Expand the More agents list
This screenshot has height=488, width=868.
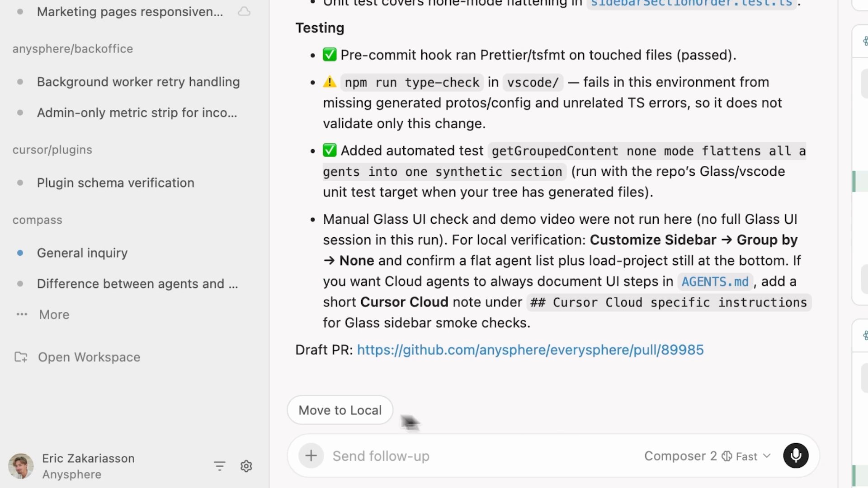click(54, 314)
